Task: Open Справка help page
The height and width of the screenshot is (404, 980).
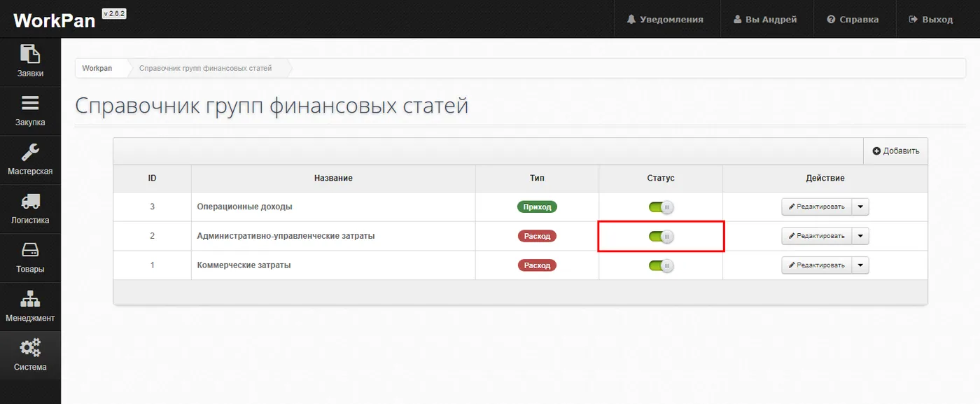Action: point(853,19)
